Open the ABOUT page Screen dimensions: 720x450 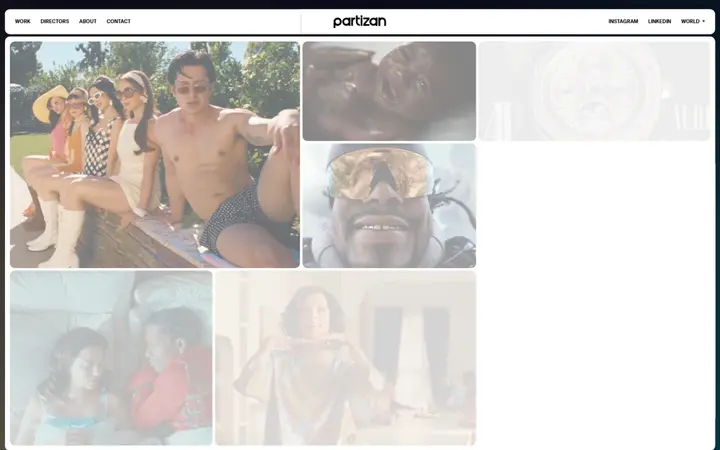(x=88, y=22)
